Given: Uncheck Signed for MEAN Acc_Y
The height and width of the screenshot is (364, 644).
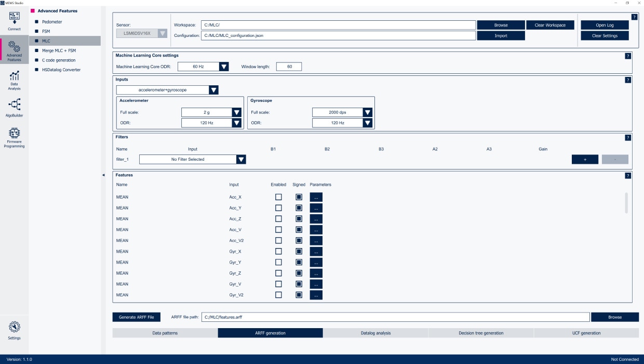Looking at the screenshot, I should [x=299, y=208].
